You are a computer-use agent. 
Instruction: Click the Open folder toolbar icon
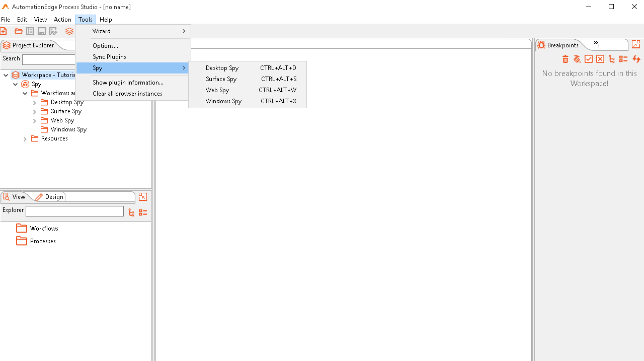point(19,31)
